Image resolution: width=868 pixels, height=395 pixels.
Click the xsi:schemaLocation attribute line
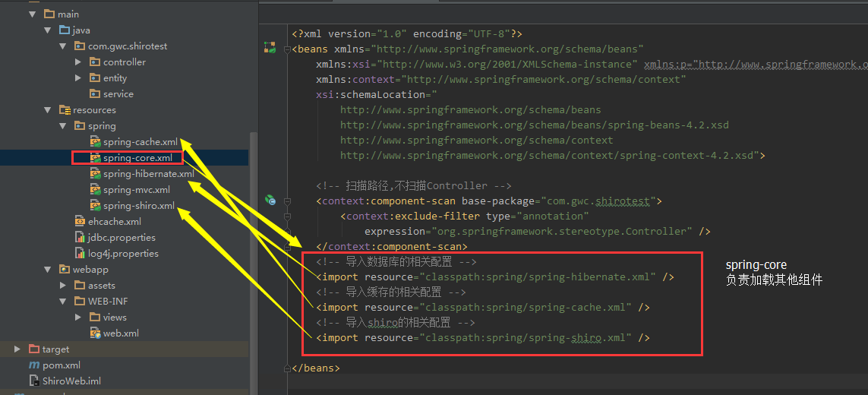click(377, 95)
